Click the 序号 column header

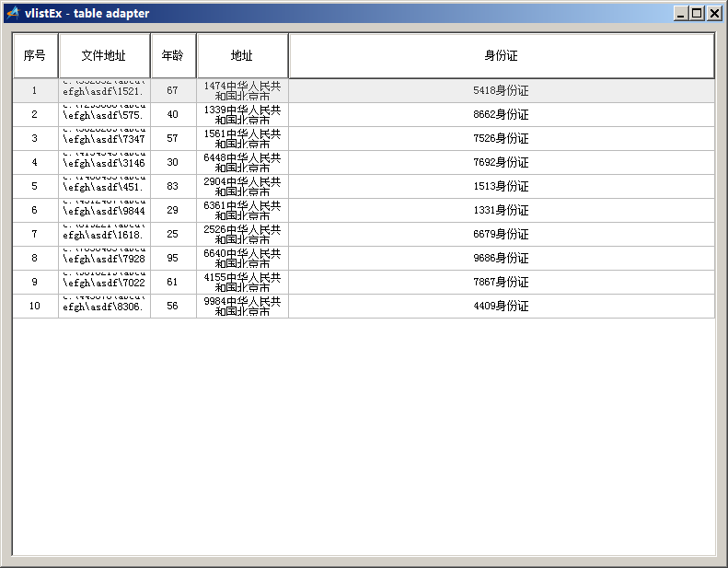pyautogui.click(x=35, y=56)
